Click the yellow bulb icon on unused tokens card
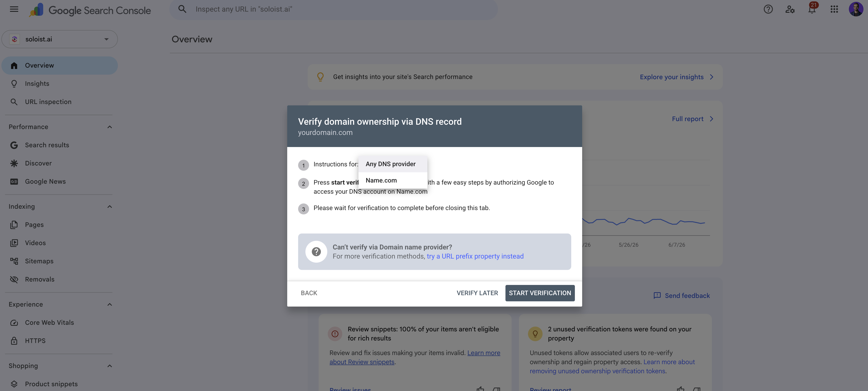Screen dimensions: 868x391 pos(535,334)
